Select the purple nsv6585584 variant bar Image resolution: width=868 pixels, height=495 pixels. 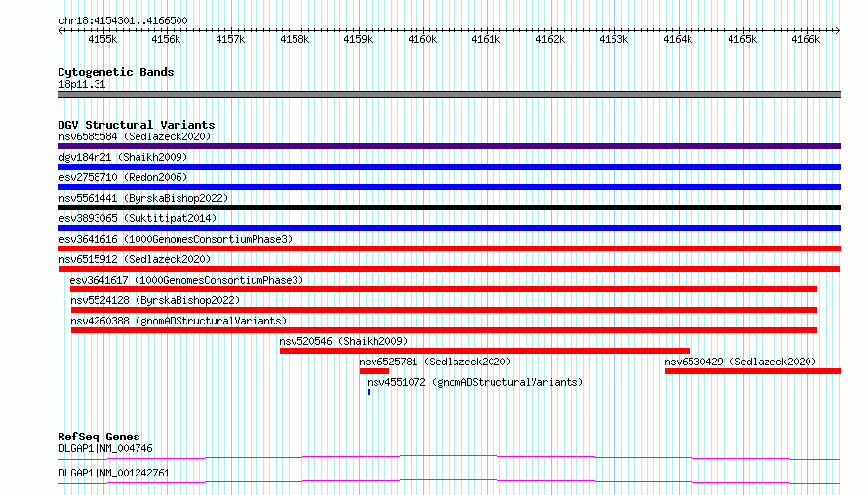(x=449, y=146)
